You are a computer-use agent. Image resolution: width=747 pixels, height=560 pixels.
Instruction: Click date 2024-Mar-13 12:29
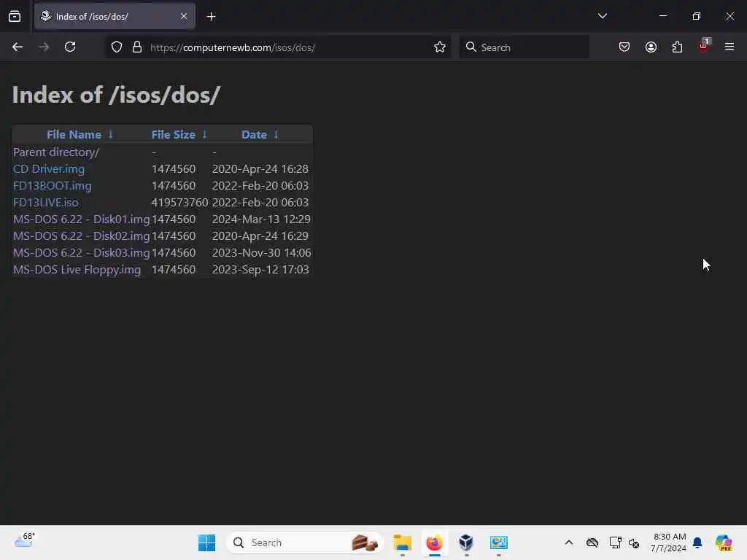tap(261, 219)
